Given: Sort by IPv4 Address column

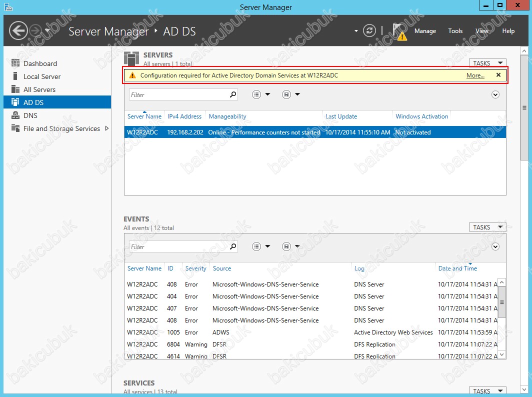Looking at the screenshot, I should pos(184,116).
